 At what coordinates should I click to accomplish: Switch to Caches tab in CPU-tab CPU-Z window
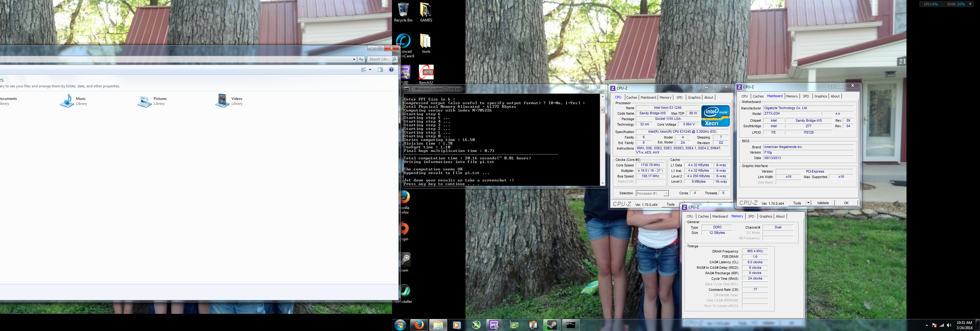[631, 97]
